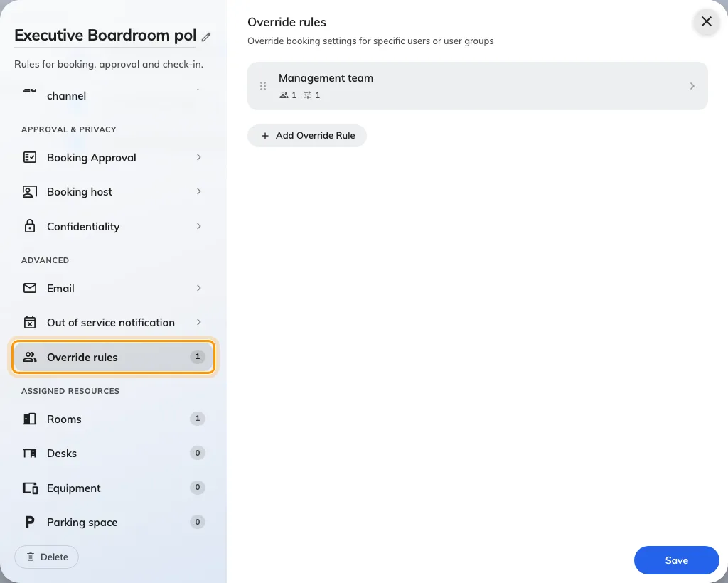Click the Equipment devices icon
The width and height of the screenshot is (728, 583).
[30, 488]
